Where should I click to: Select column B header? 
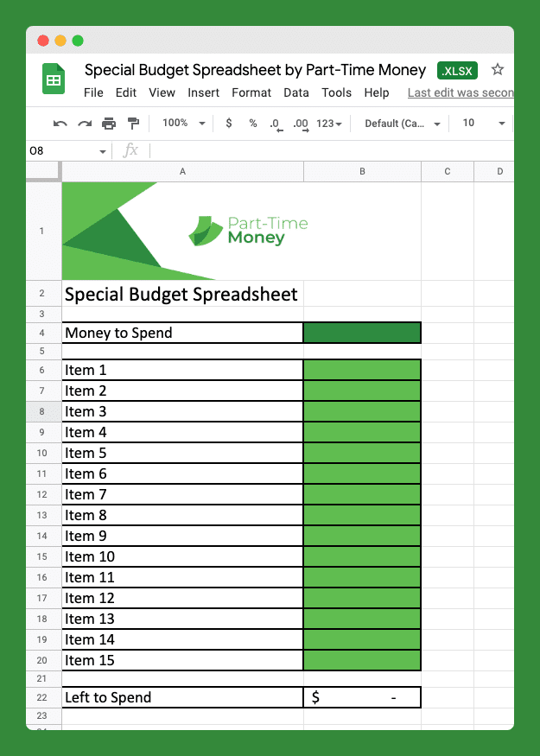click(362, 172)
